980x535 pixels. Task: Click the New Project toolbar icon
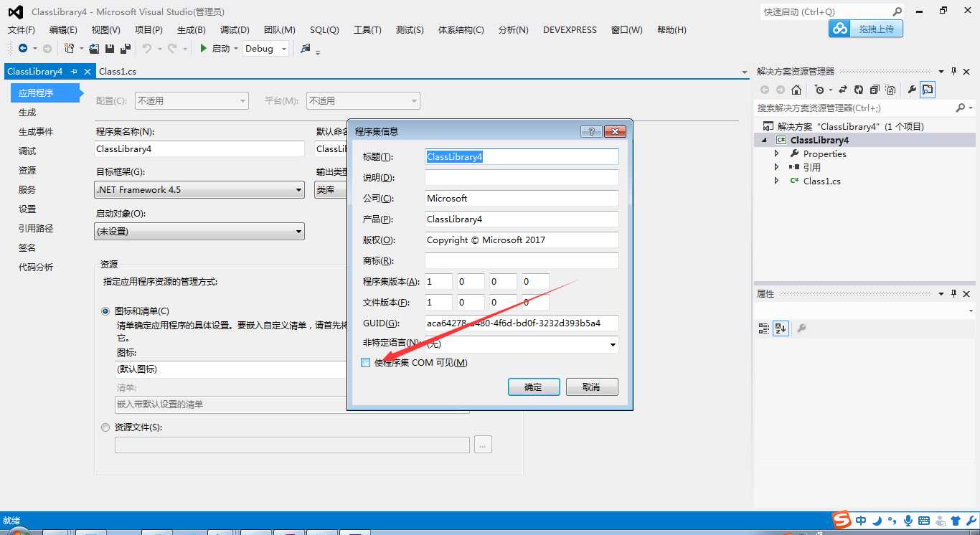click(x=70, y=48)
